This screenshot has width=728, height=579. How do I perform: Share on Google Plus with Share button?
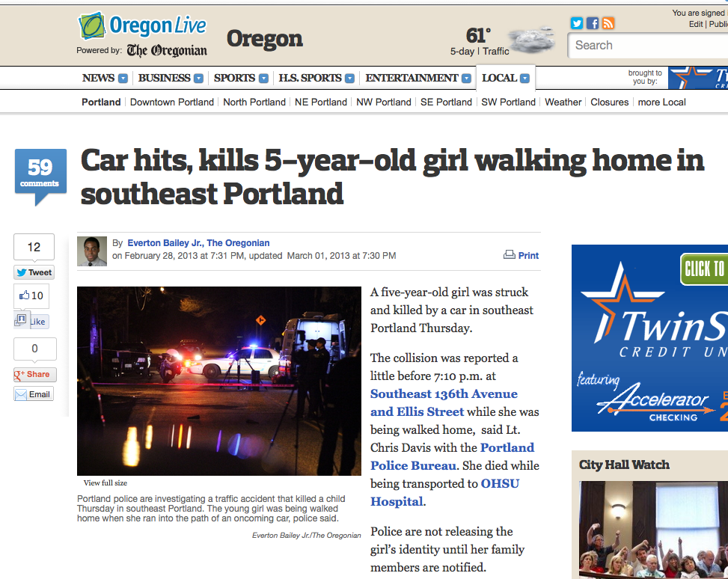click(35, 374)
